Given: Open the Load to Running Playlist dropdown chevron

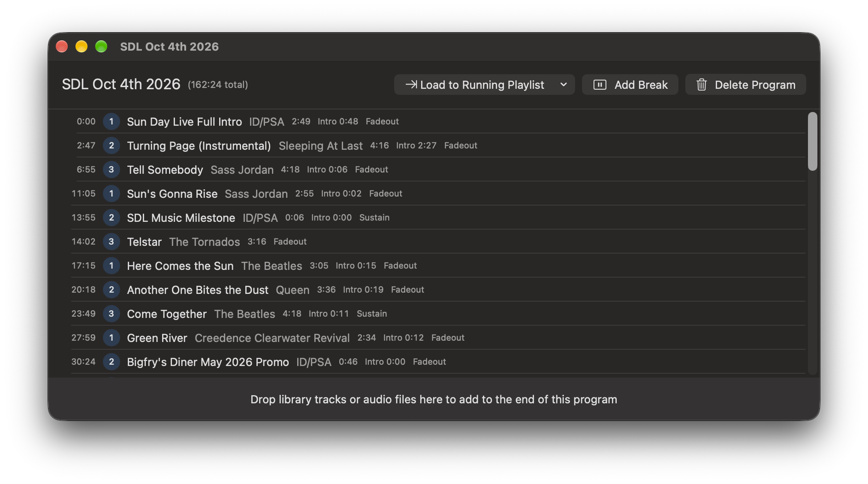Looking at the screenshot, I should click(x=564, y=85).
